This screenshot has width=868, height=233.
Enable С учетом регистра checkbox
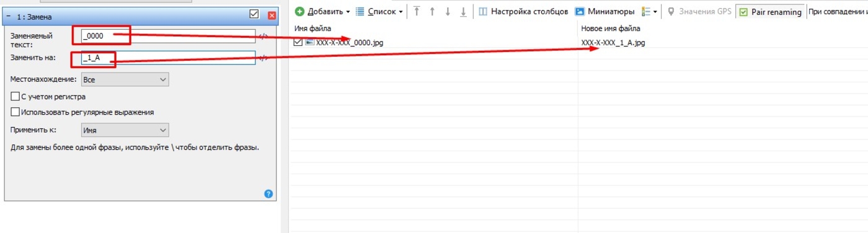coord(15,97)
